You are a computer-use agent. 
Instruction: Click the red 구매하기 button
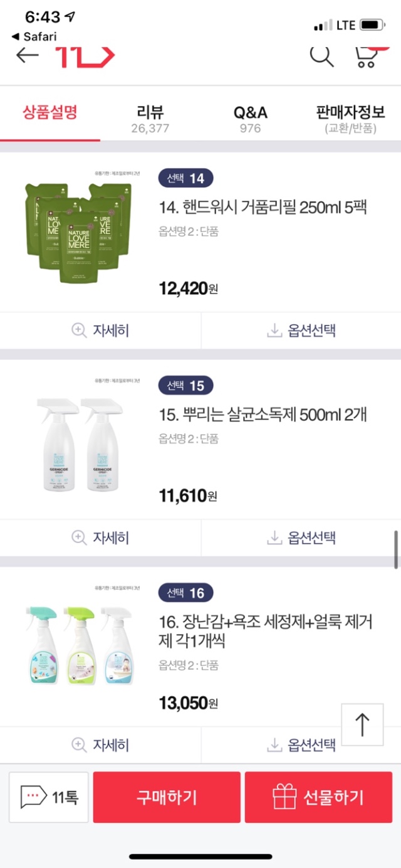pyautogui.click(x=167, y=797)
